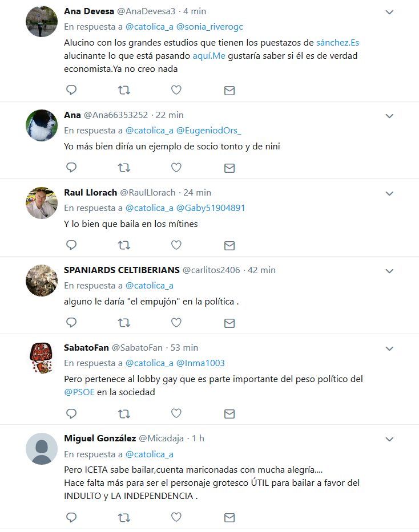Open the chevron menu on Miguel González's tweet
This screenshot has width=419, height=532.
click(389, 440)
